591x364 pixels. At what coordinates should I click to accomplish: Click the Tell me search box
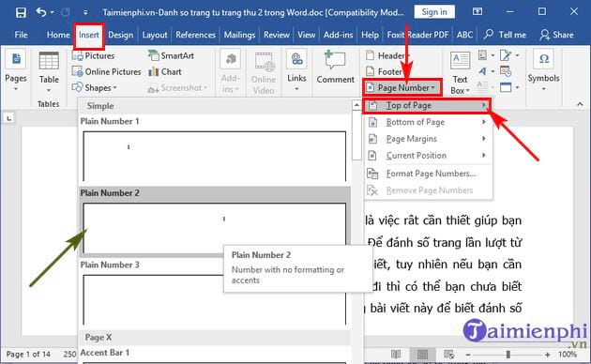click(x=505, y=35)
